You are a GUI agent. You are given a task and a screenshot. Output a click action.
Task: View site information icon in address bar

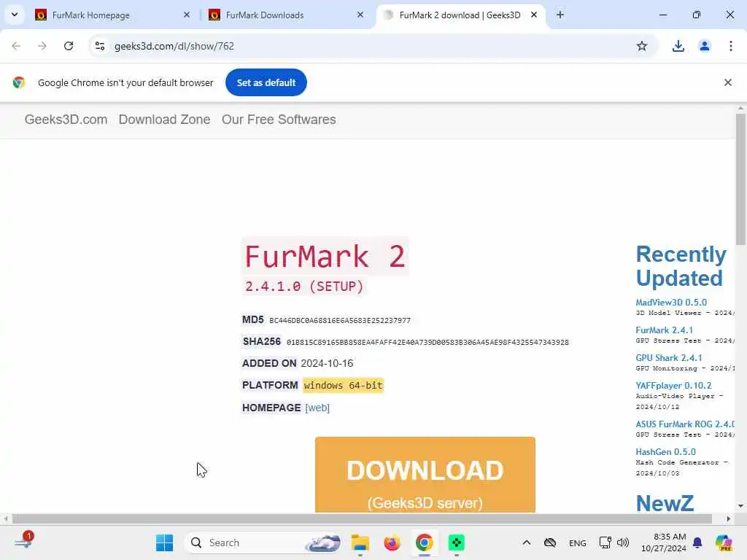point(100,46)
